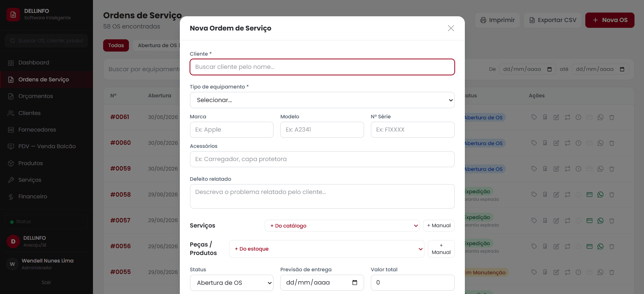Add a manual part in Peças / Produtos
The height and width of the screenshot is (294, 644).
point(441,249)
